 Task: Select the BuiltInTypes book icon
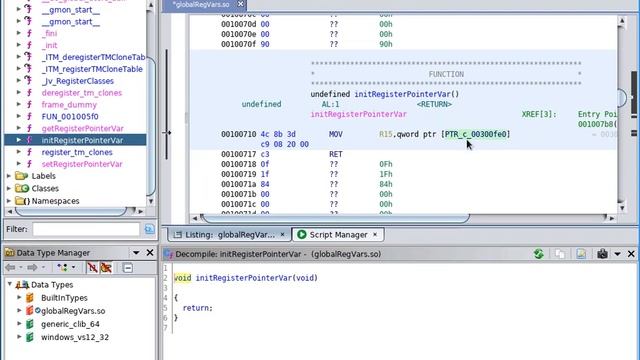30,298
